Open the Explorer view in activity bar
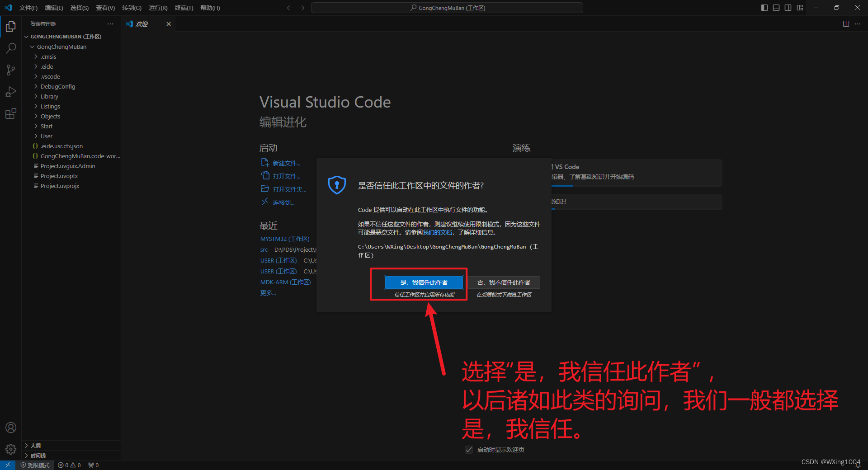The image size is (868, 470). [11, 27]
